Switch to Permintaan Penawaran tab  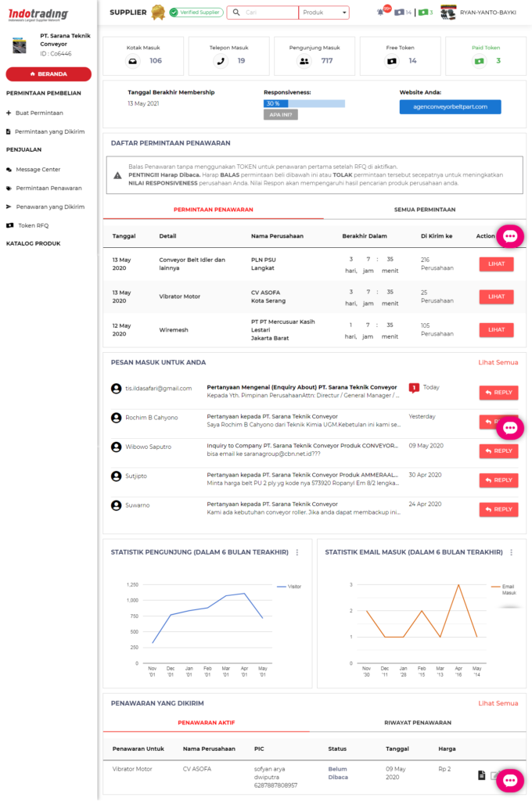[x=213, y=210]
